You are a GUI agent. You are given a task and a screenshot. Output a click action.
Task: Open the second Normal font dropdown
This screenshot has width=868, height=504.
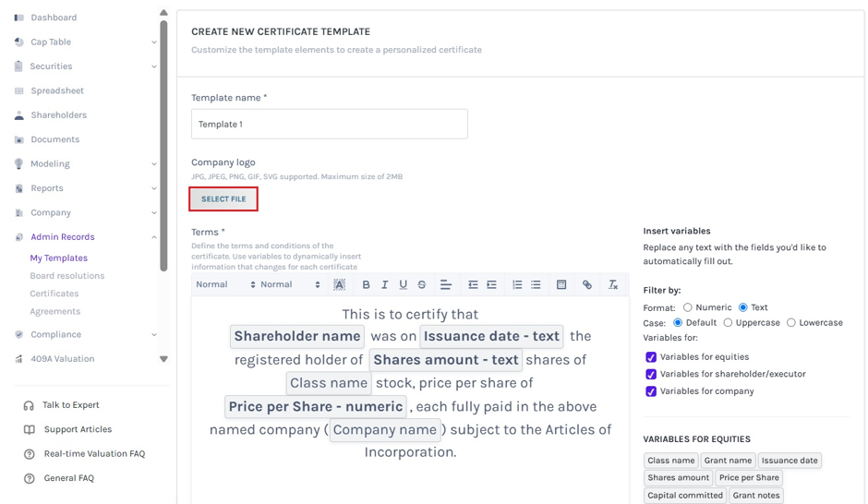click(290, 284)
